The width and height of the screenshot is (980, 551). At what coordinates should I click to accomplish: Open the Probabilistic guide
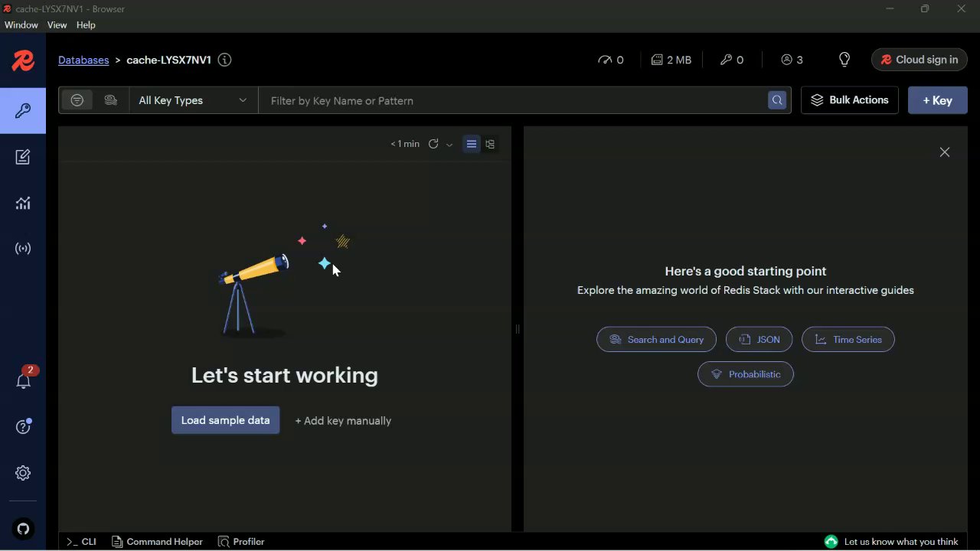[x=746, y=374]
